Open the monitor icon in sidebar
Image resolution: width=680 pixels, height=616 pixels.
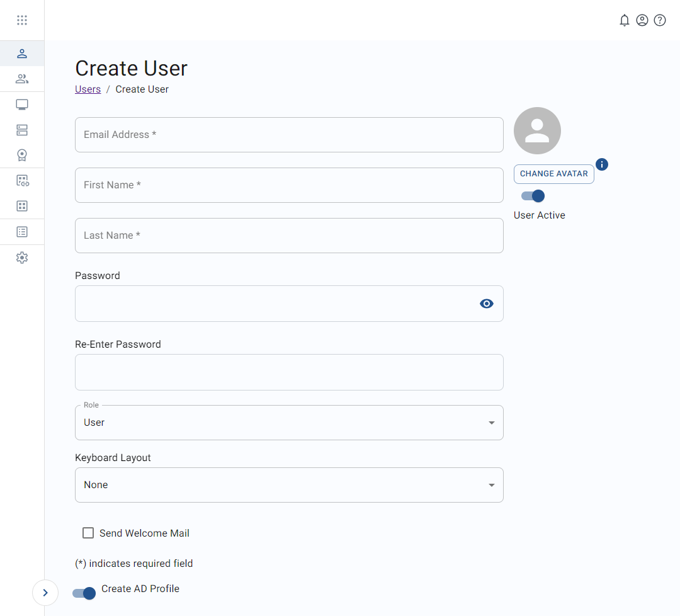tap(22, 105)
